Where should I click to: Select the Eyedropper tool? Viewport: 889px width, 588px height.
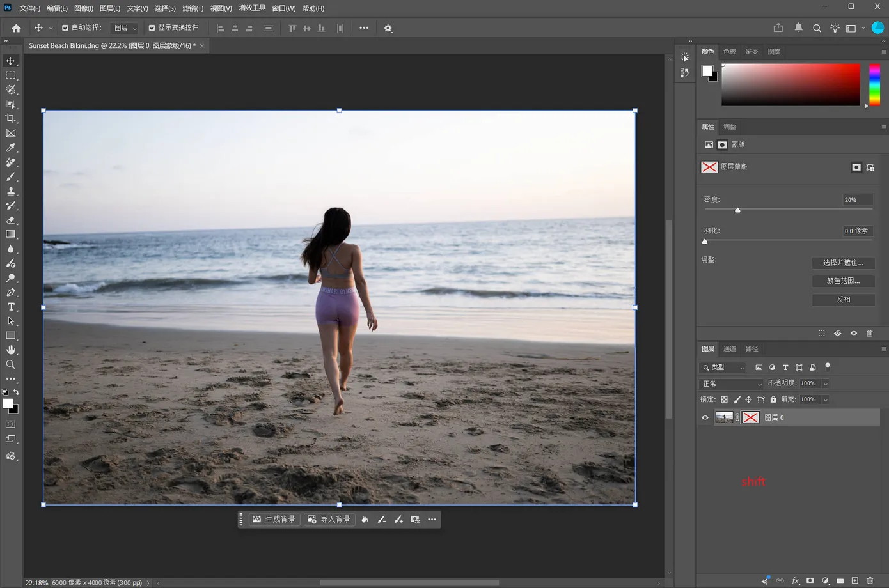11,148
